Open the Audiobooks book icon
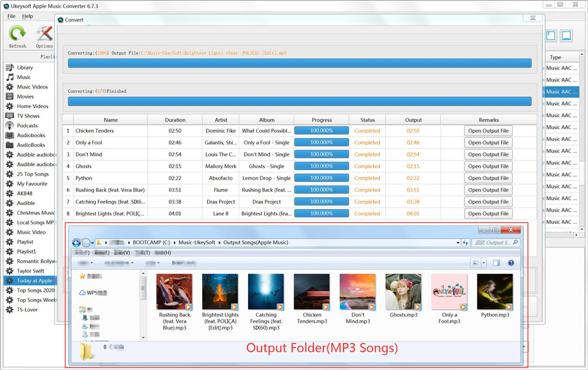The width and height of the screenshot is (588, 370). coord(10,136)
